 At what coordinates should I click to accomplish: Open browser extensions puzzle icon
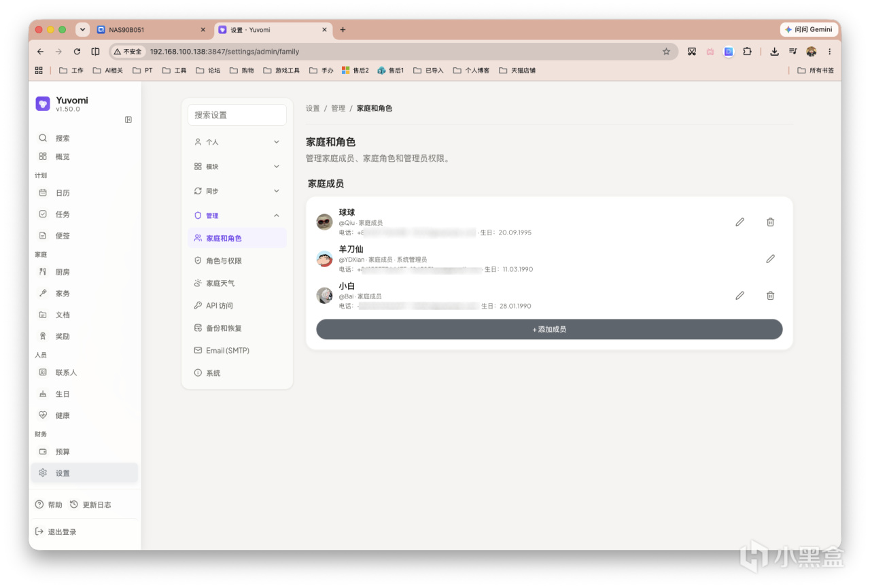(747, 52)
